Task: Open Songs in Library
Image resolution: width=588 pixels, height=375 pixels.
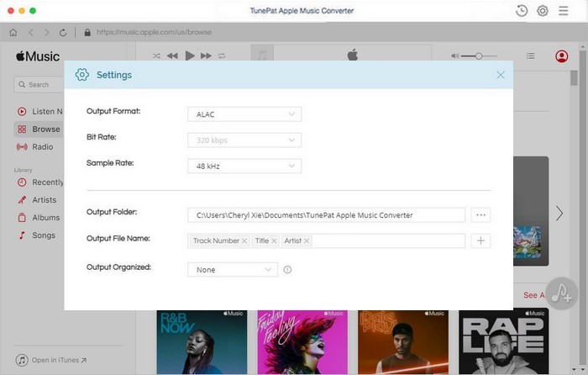Action: (37, 235)
